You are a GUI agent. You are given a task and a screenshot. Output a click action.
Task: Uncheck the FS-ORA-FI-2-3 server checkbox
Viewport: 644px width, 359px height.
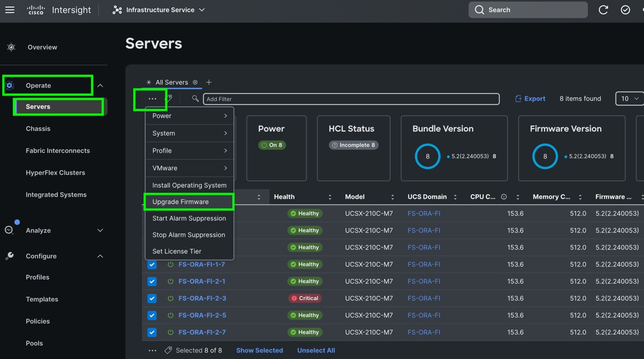[x=152, y=298]
